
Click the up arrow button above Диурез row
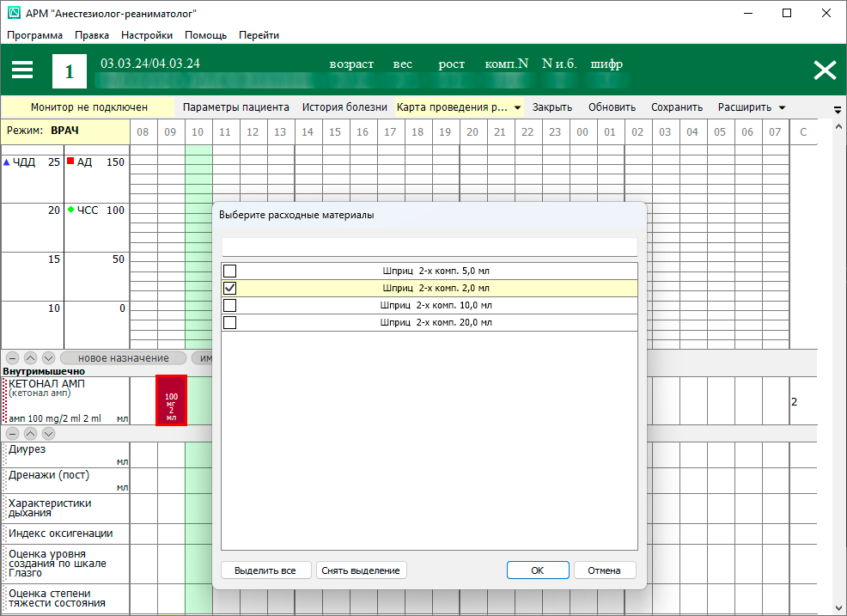(x=31, y=433)
